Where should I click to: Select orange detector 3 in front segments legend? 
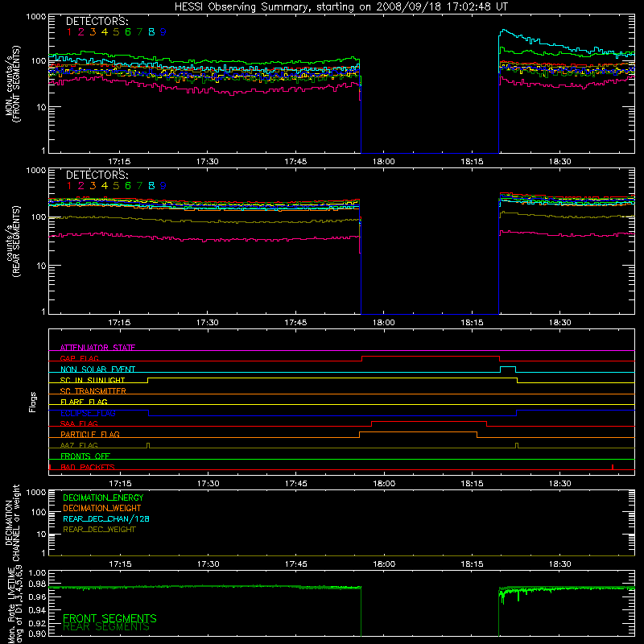pos(93,32)
